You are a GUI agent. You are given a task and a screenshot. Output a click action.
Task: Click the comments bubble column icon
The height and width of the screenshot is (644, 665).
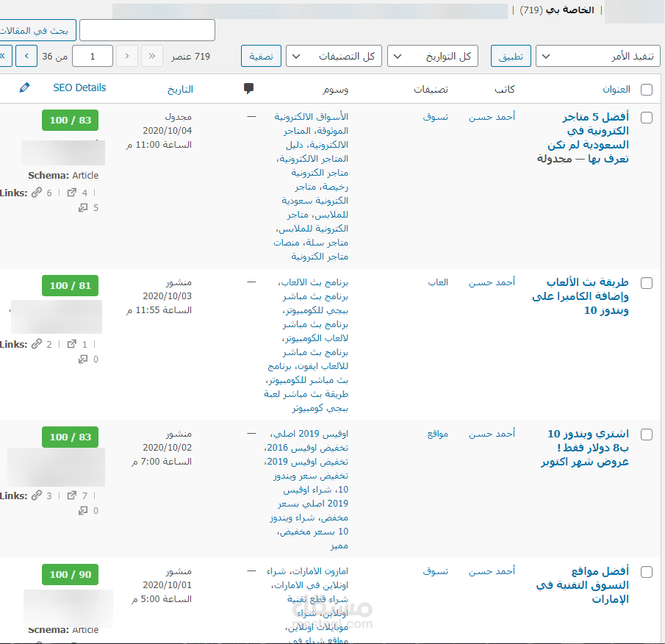[248, 89]
